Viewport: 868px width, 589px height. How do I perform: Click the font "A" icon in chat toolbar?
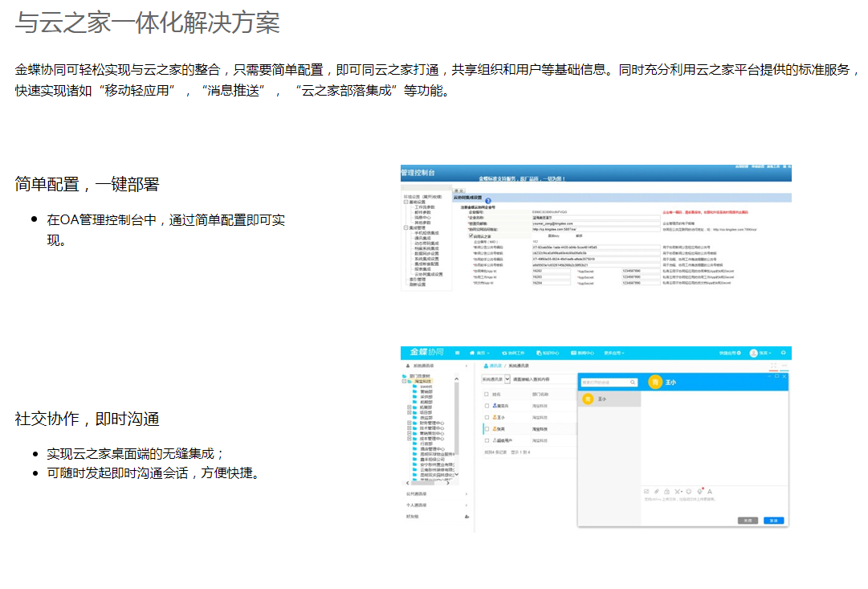coord(710,491)
